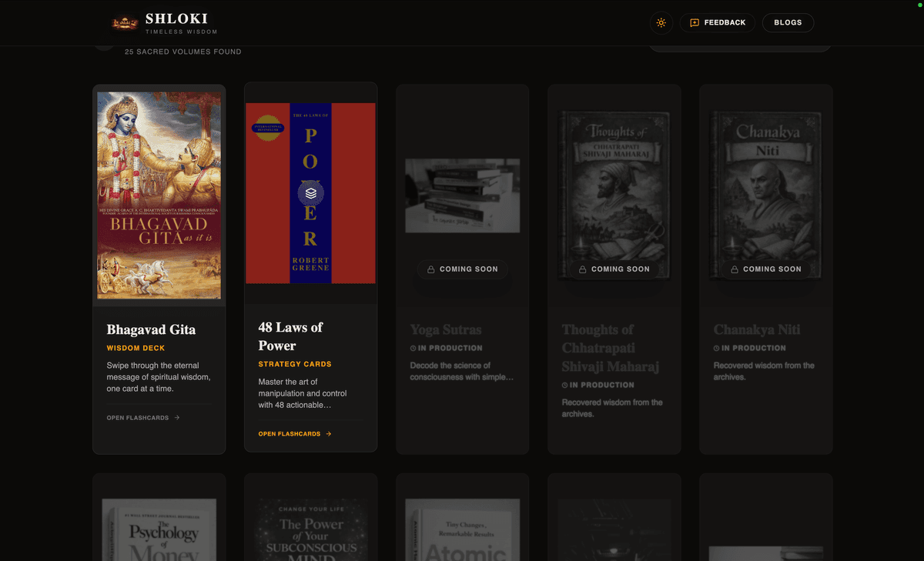Viewport: 924px width, 561px height.
Task: Toggle the light/dark theme sun icon
Action: click(x=661, y=23)
